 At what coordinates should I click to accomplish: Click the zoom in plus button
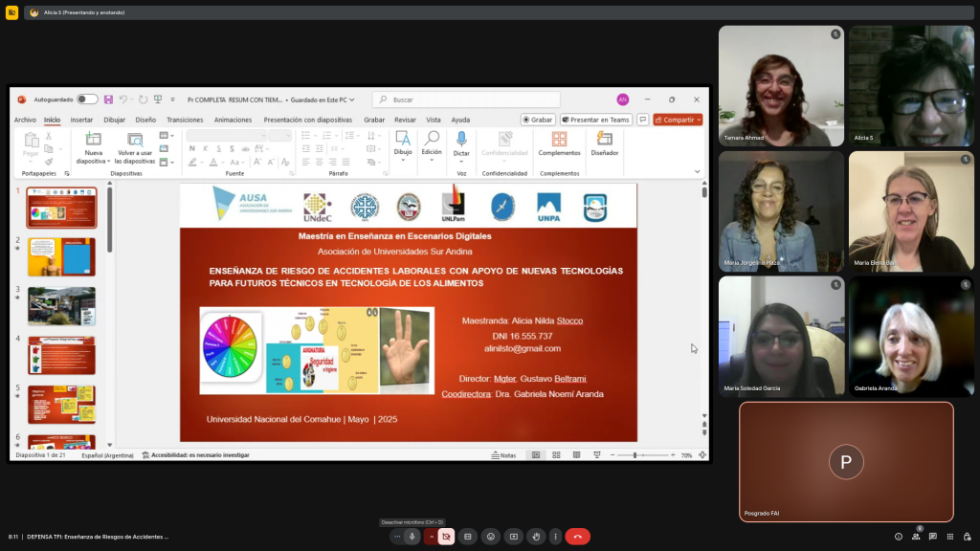point(673,455)
